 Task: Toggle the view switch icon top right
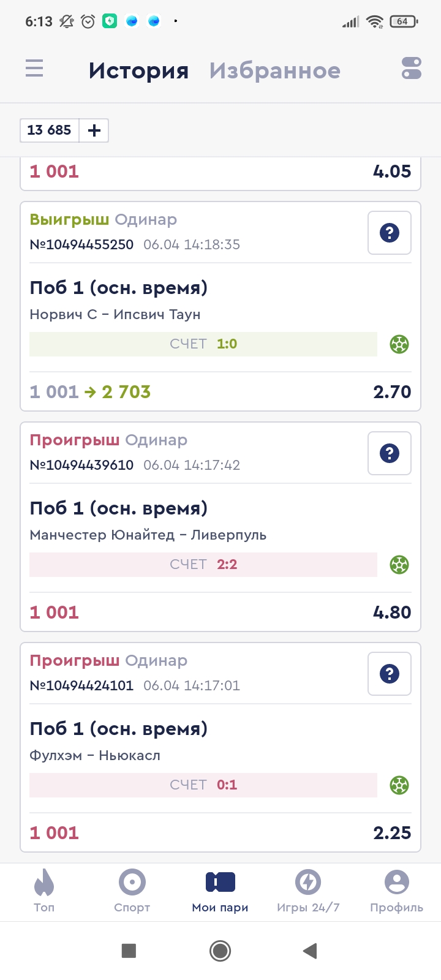coord(412,68)
